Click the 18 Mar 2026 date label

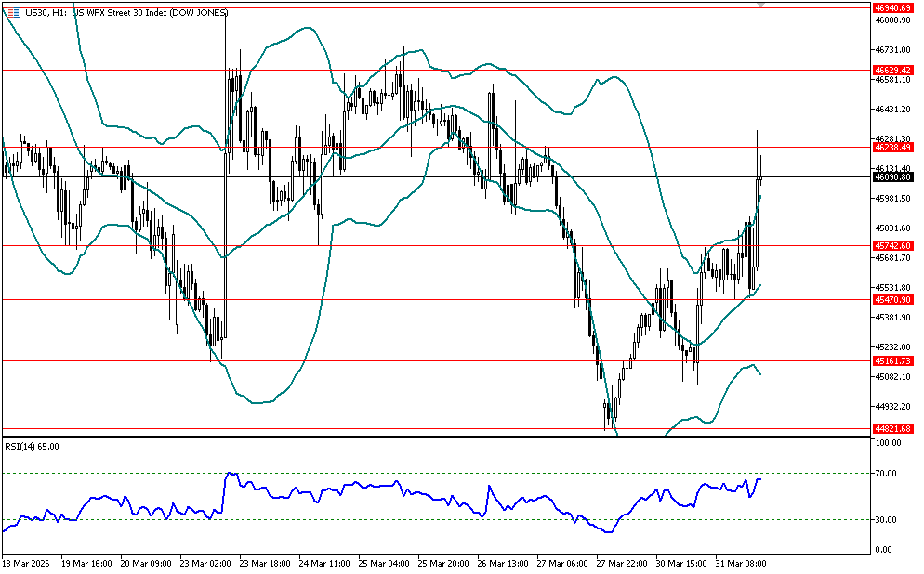(27, 563)
